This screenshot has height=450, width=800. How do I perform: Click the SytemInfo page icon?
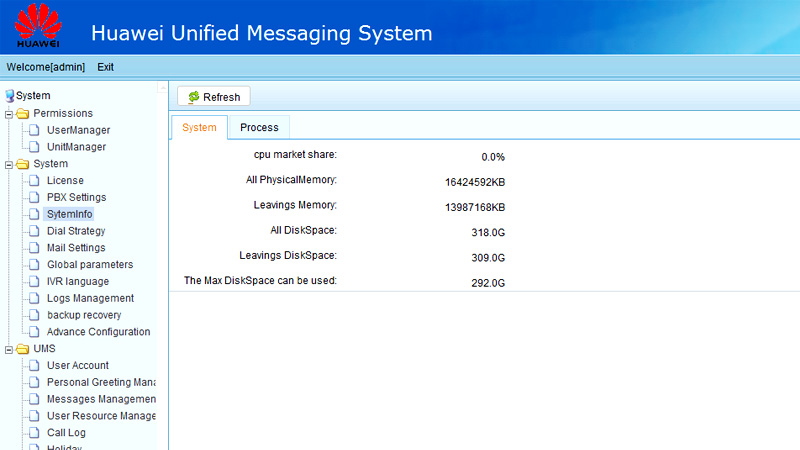(x=34, y=214)
